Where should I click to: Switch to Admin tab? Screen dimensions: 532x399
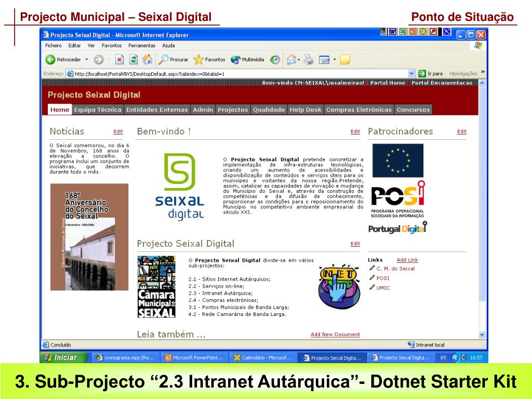pyautogui.click(x=203, y=110)
